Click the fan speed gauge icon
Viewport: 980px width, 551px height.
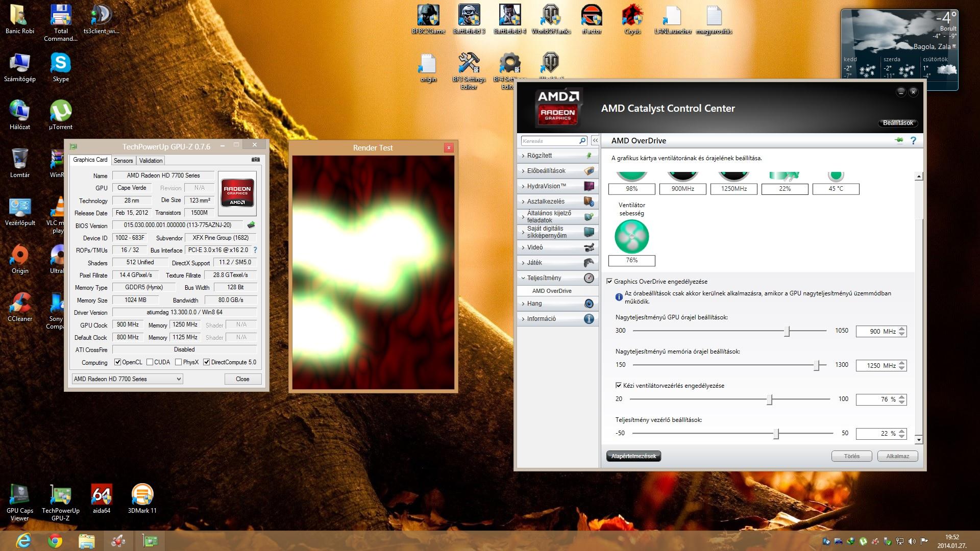[x=631, y=237]
